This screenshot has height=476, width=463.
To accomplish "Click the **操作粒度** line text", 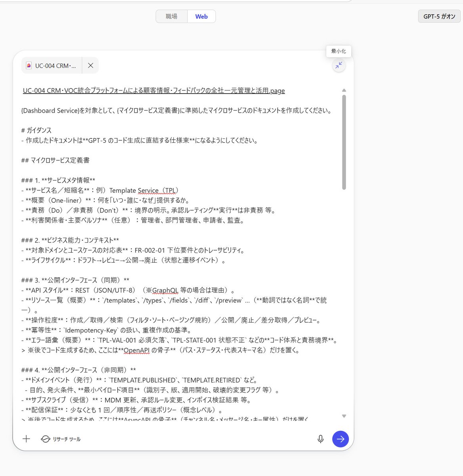I will pyautogui.click(x=171, y=320).
